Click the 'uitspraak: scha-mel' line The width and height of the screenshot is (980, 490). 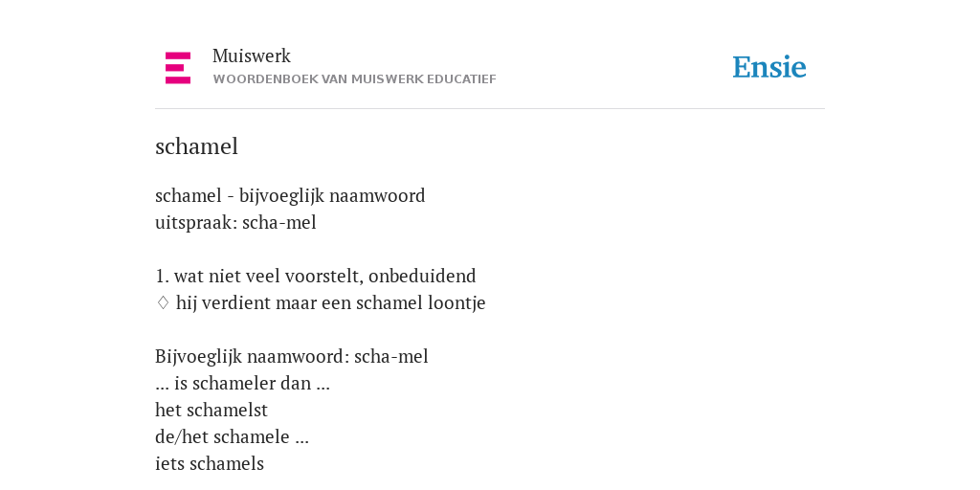pyautogui.click(x=235, y=223)
